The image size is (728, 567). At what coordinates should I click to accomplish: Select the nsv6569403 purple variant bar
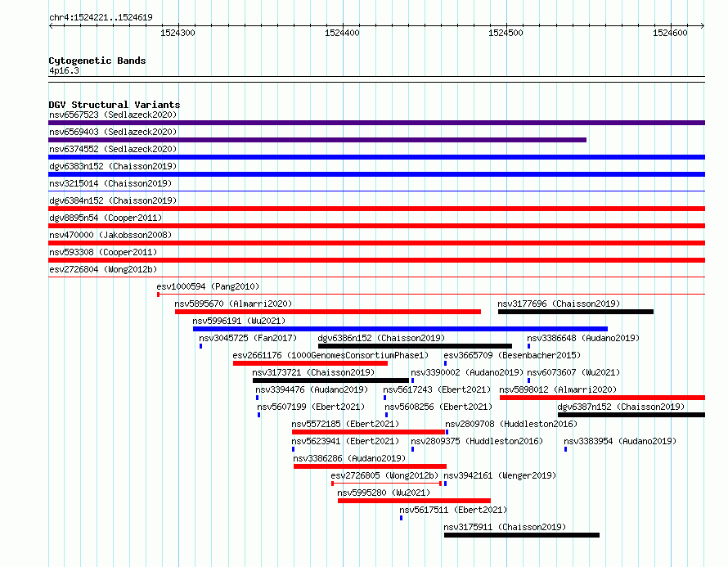click(317, 140)
